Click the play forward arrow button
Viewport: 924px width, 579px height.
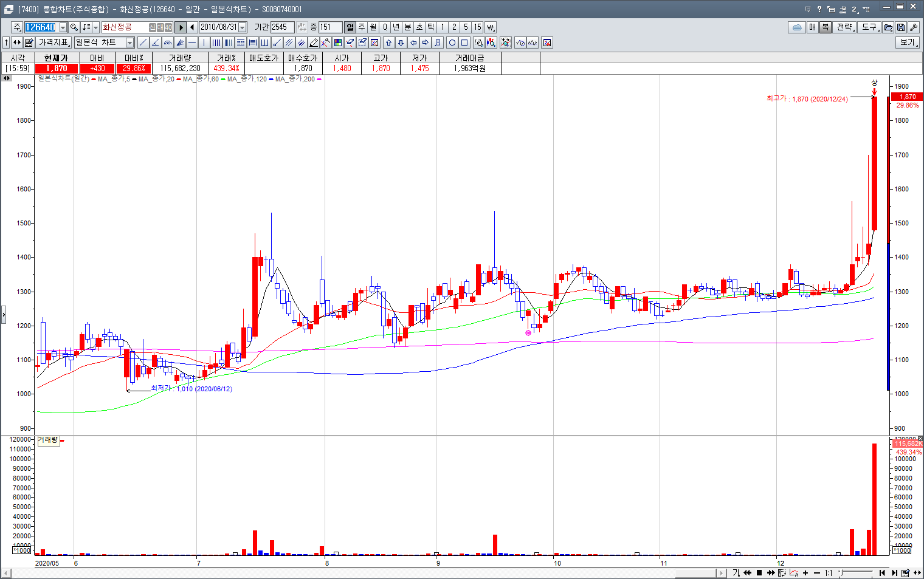[x=181, y=27]
